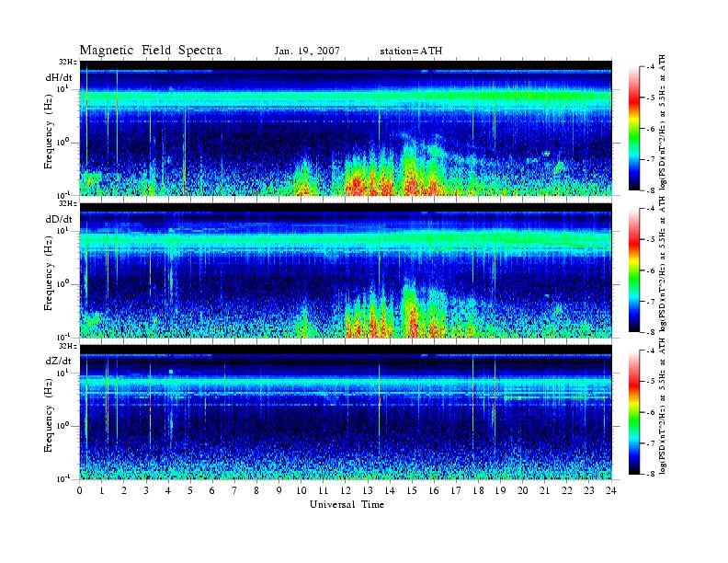Click the 'station=ATH' header text
The height and width of the screenshot is (563, 728).
click(x=411, y=52)
